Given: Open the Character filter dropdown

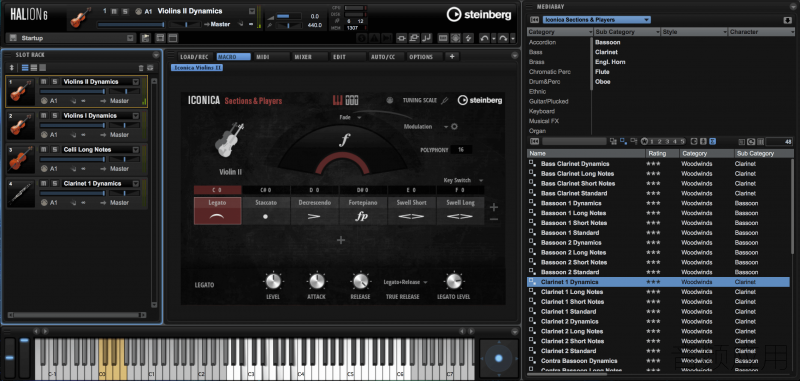Looking at the screenshot, I should [793, 32].
